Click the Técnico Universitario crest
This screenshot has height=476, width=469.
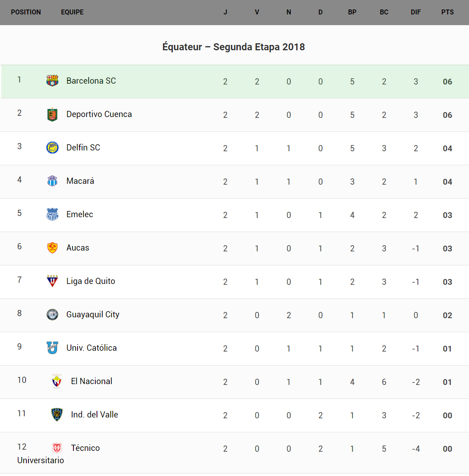[x=57, y=448]
